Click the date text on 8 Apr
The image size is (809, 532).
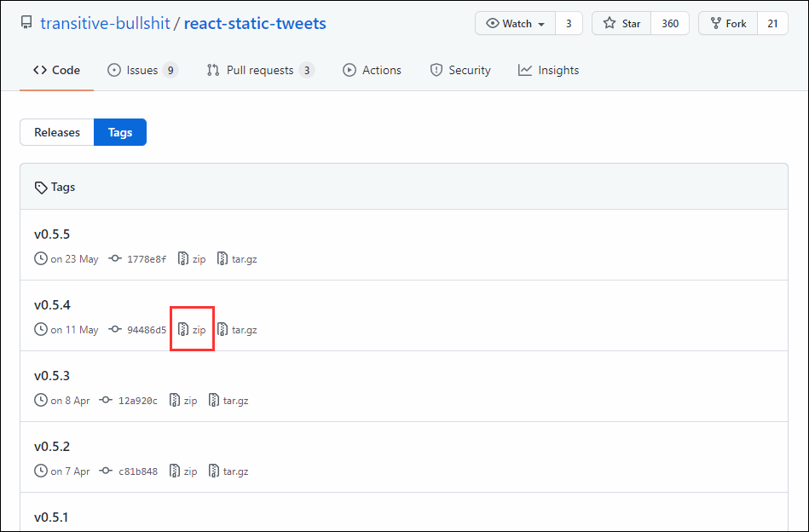70,401
